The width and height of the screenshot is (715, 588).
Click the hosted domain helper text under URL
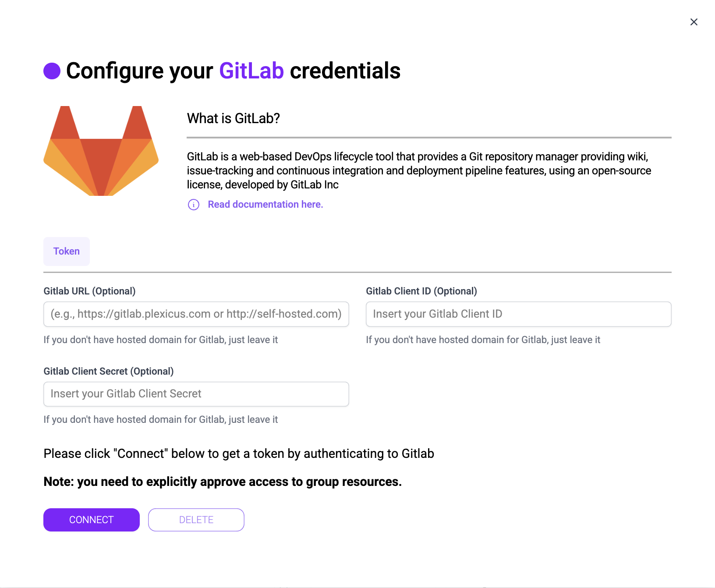pyautogui.click(x=160, y=340)
